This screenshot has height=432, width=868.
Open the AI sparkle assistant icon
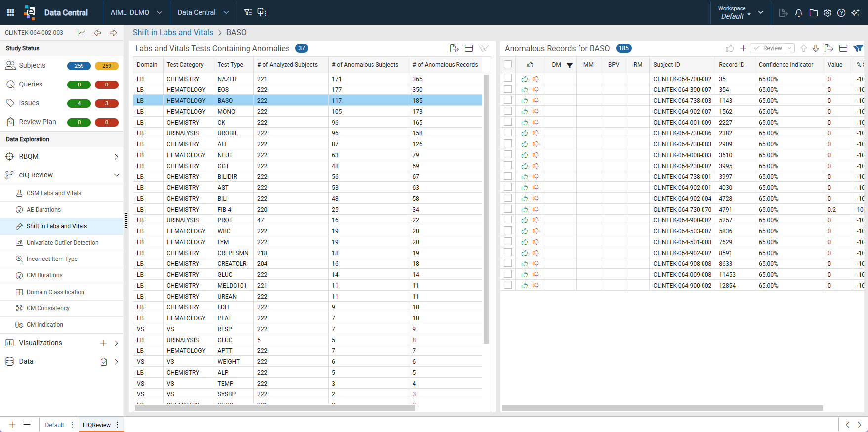(x=856, y=13)
